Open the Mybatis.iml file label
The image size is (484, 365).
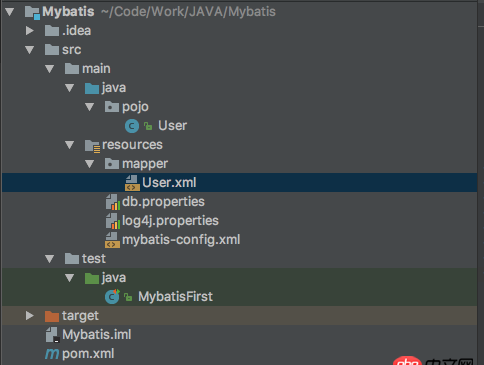97,335
